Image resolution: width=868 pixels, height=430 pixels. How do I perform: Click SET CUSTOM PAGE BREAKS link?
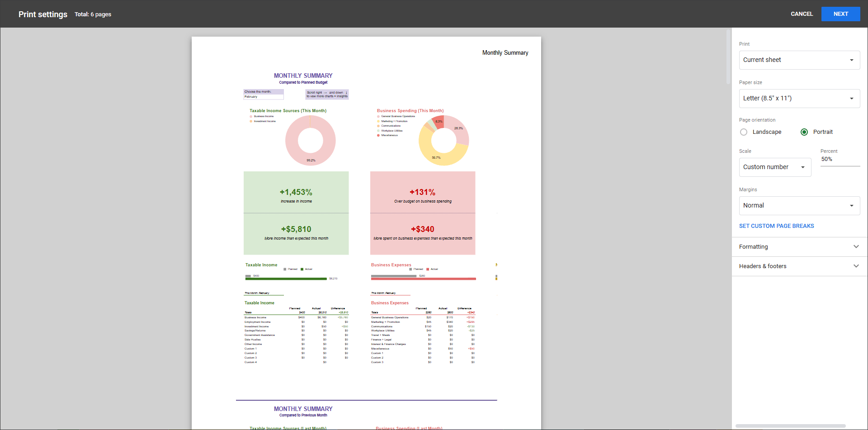[776, 226]
